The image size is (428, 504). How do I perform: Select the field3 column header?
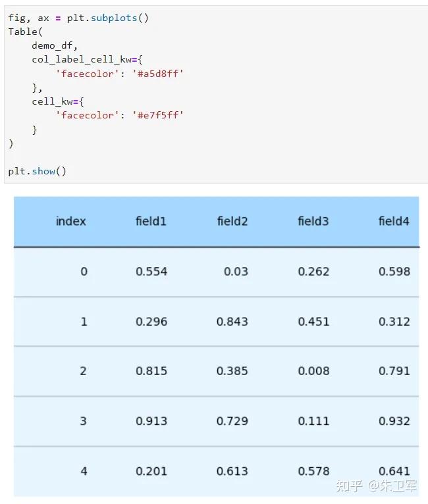(x=313, y=221)
